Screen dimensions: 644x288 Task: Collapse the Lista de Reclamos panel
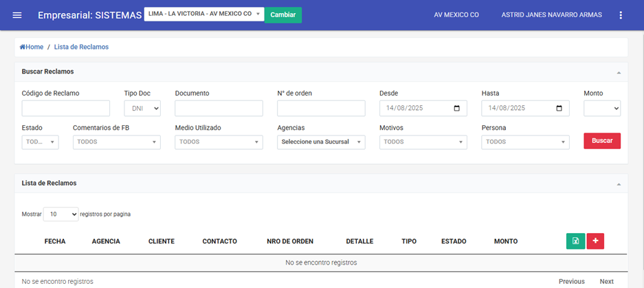(619, 184)
